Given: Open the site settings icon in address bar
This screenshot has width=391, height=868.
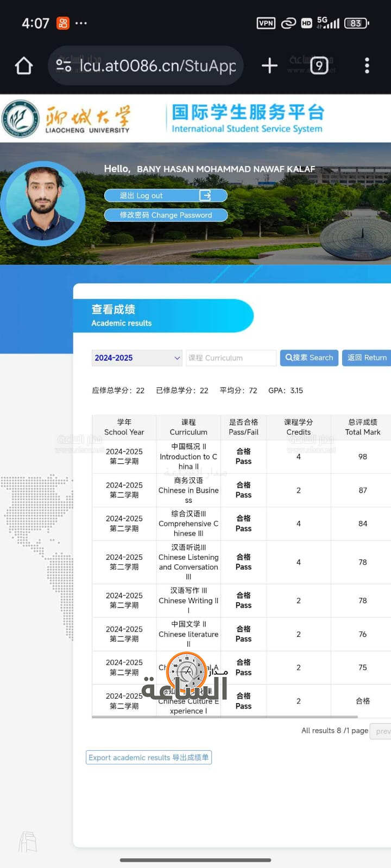Looking at the screenshot, I should pos(64,66).
